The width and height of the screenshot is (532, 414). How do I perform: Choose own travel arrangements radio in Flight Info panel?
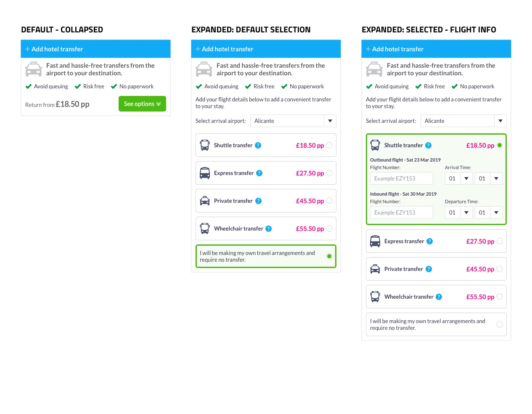tap(500, 324)
